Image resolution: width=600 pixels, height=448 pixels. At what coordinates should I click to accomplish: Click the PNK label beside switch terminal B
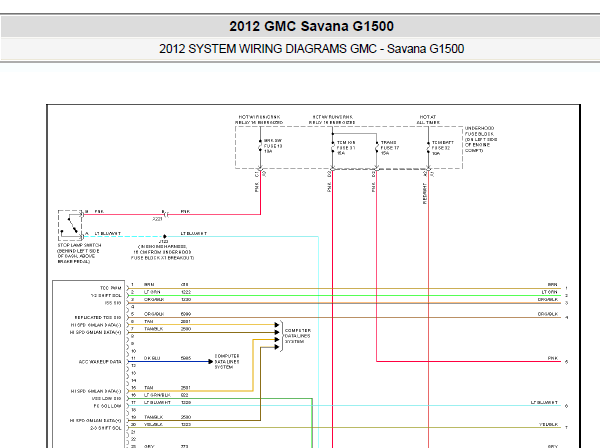point(99,212)
